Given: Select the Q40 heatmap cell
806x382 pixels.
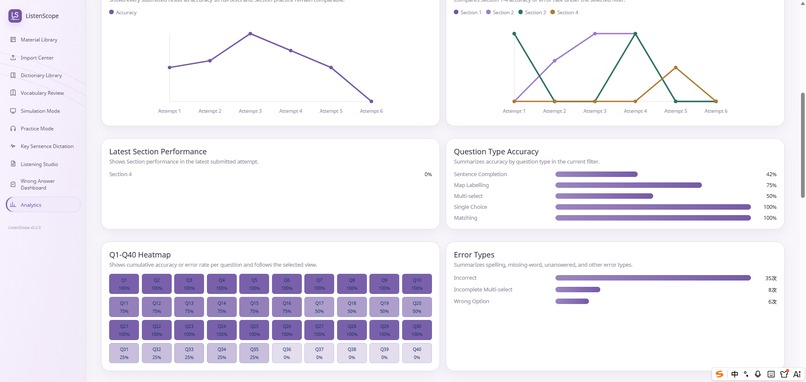Looking at the screenshot, I should (417, 353).
